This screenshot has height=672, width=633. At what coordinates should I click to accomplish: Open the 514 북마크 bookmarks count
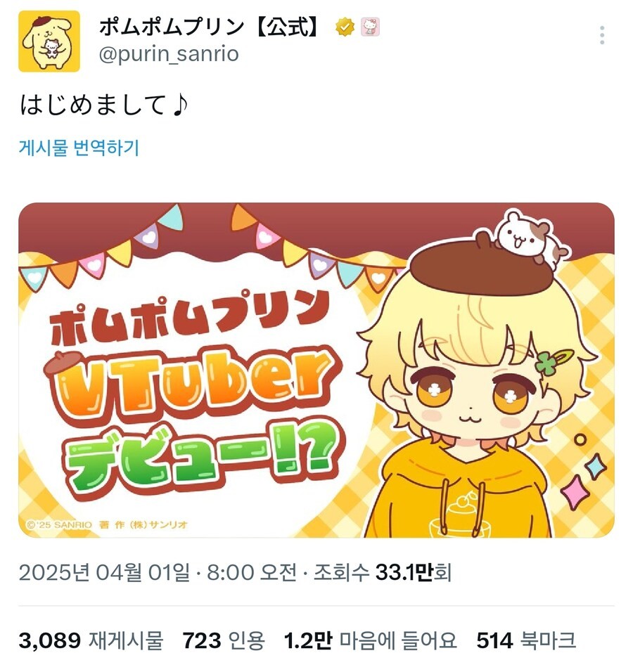[525, 640]
